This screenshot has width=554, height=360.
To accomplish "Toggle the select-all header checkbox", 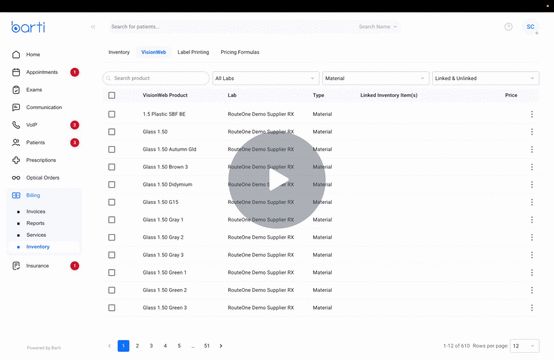I will (x=112, y=95).
